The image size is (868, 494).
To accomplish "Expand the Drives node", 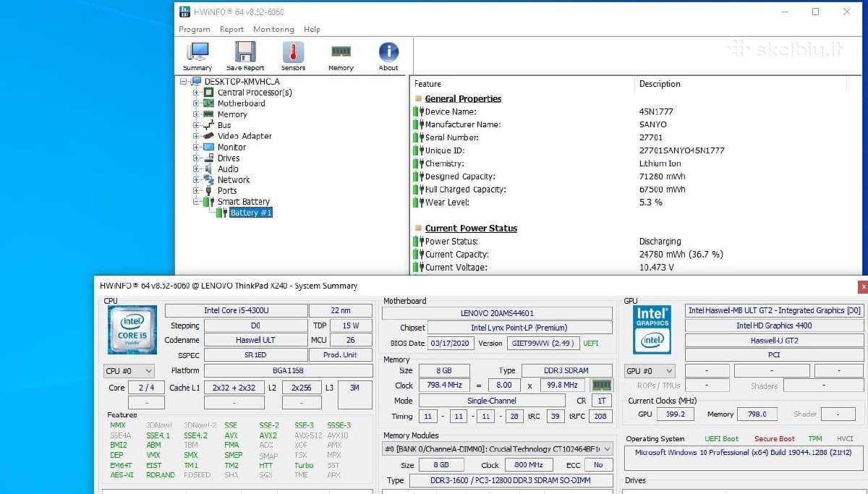I will pyautogui.click(x=196, y=158).
